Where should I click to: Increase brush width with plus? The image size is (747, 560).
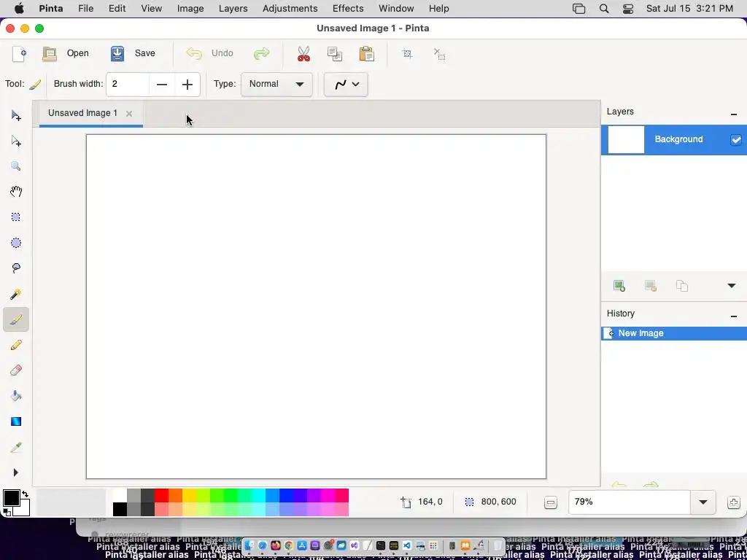pos(187,85)
